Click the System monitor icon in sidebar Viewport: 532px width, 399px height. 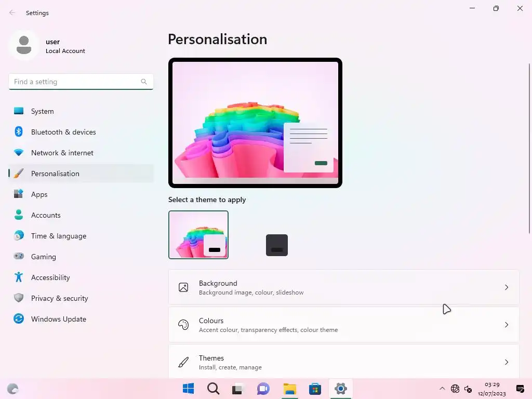coord(19,111)
